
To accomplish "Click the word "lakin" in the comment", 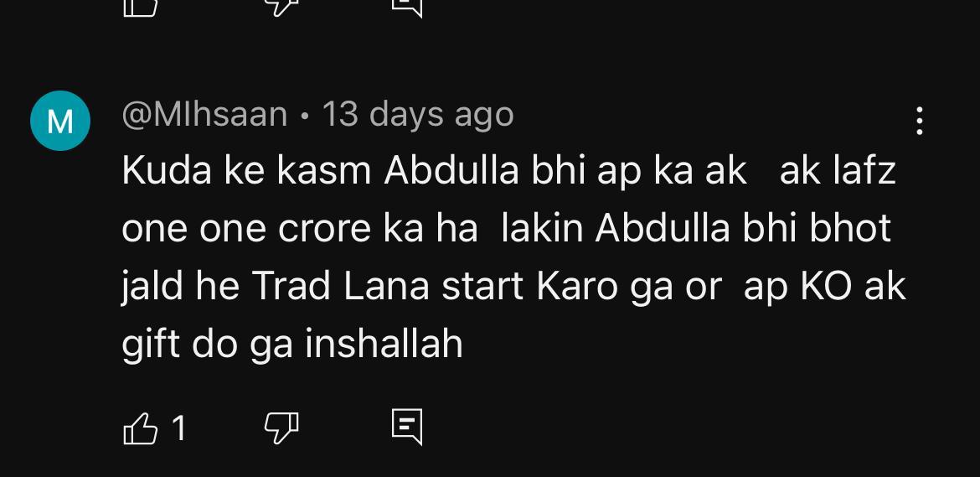I will 543,227.
